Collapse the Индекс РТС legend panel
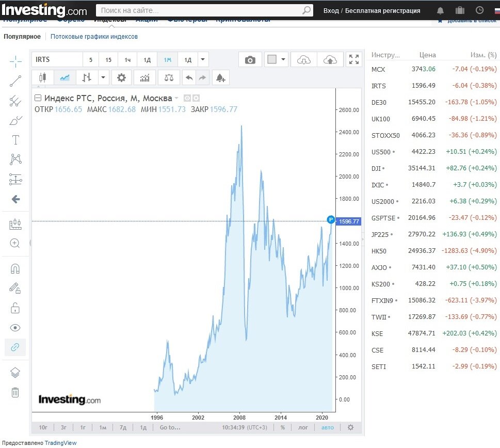 coord(38,97)
